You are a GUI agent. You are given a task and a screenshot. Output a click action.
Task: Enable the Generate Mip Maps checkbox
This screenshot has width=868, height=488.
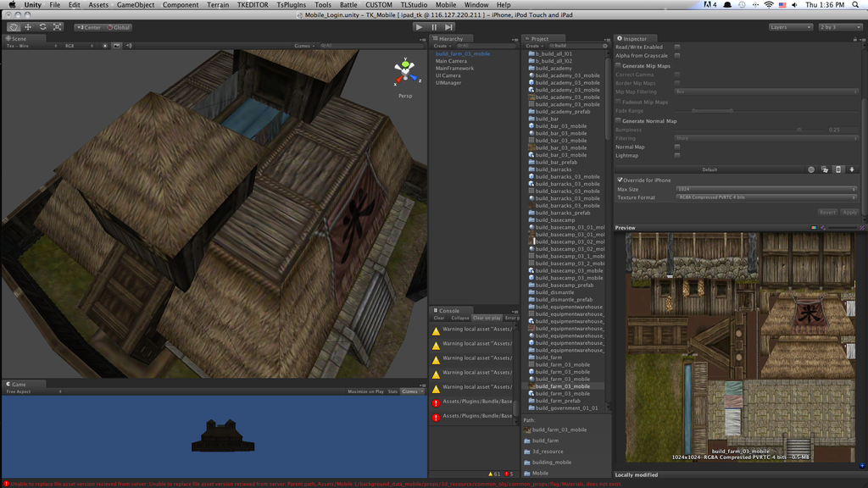pos(618,65)
